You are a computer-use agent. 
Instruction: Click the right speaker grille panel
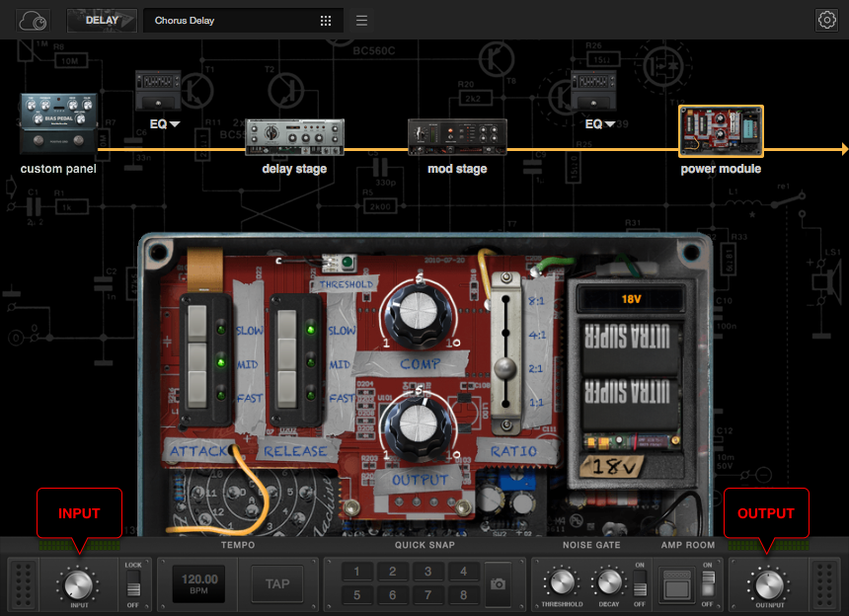824,584
